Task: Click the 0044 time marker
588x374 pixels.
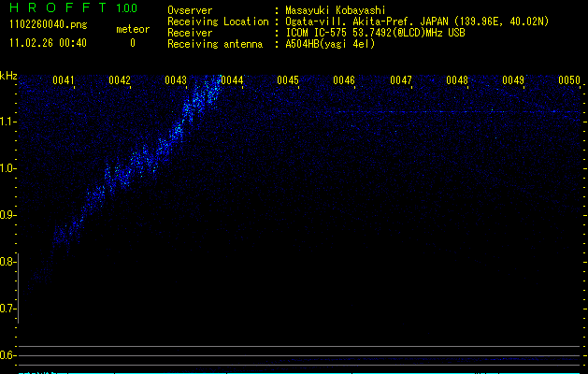Action: 232,80
